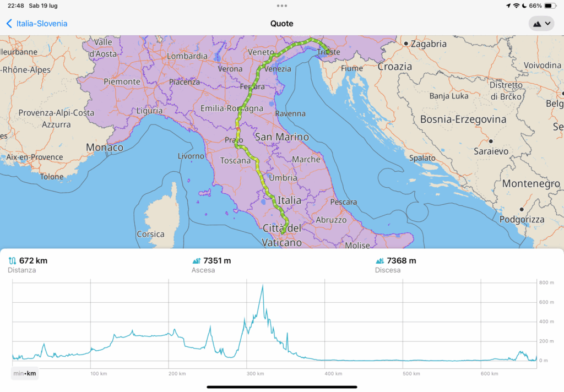Tap the Podgorizza city label
564x392 pixels.
pyautogui.click(x=522, y=219)
